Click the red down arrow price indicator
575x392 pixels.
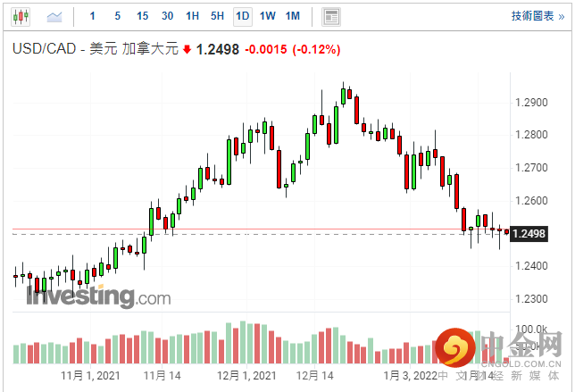(x=187, y=50)
